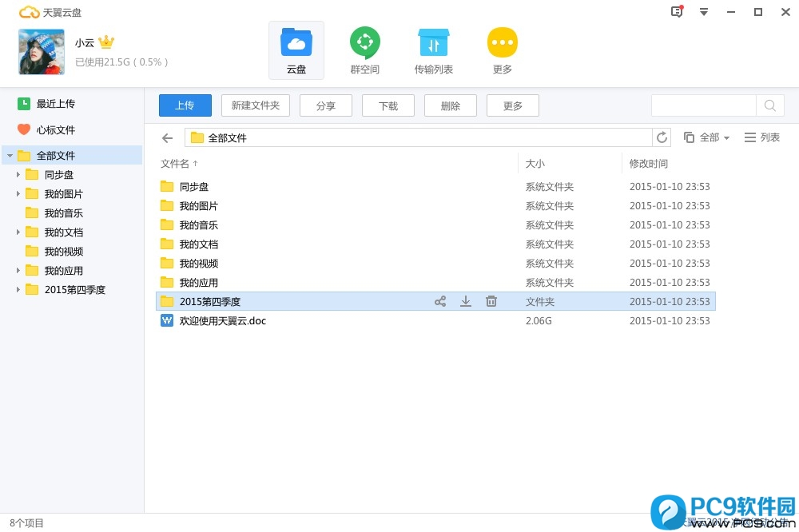This screenshot has height=532, width=799.
Task: Switch view using the 列表 list toggle
Action: point(761,137)
